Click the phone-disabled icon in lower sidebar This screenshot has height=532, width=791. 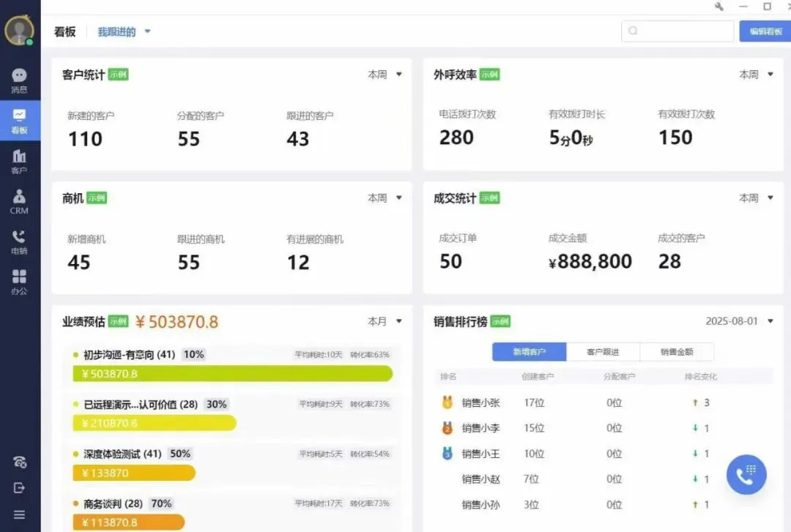coord(20,462)
